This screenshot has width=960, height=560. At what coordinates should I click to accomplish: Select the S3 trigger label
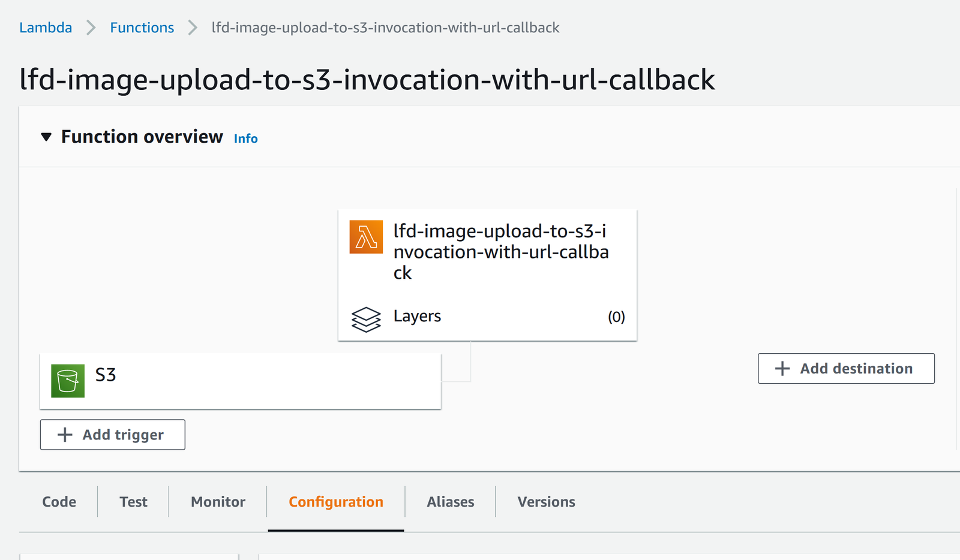pos(106,375)
